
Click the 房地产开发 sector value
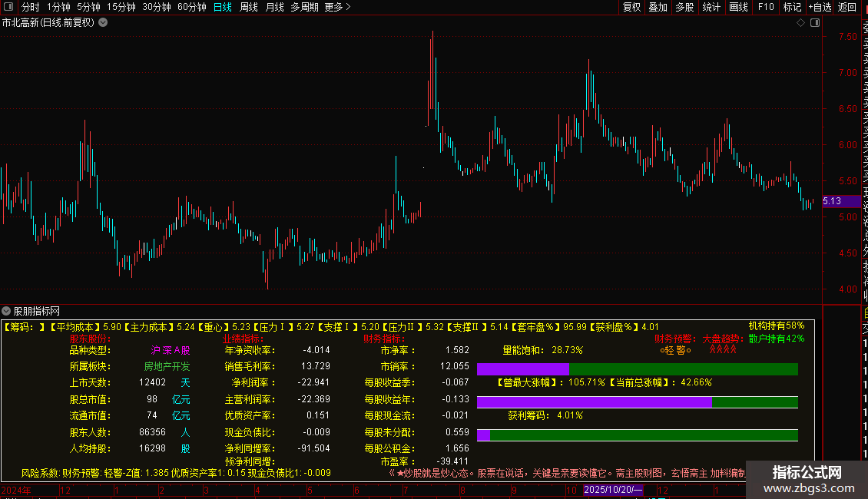pyautogui.click(x=167, y=366)
